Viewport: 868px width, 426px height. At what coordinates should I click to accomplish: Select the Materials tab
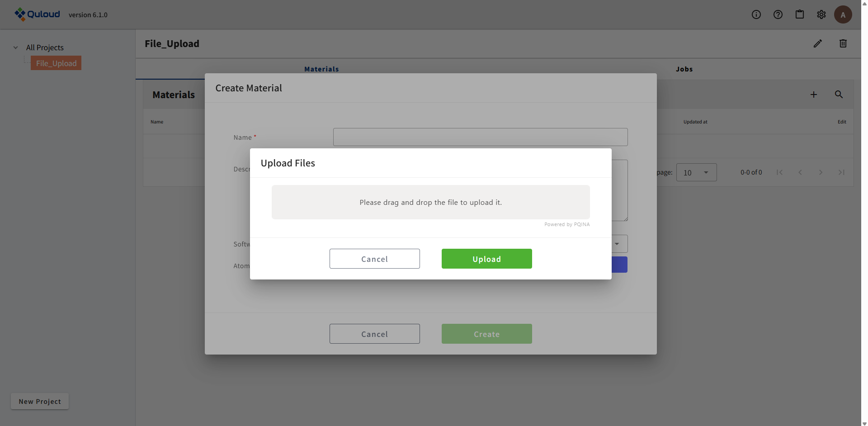tap(321, 69)
